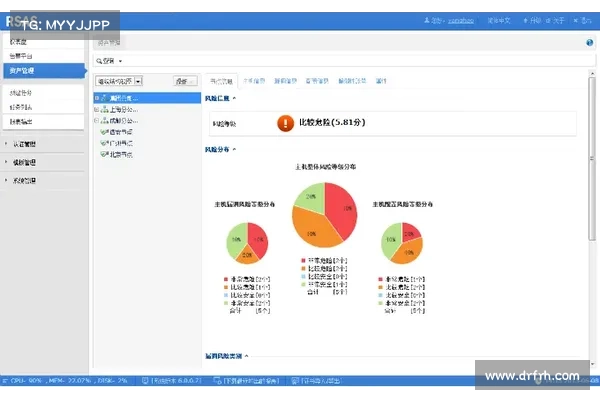Image resolution: width=600 pixels, height=400 pixels.
Task: Open the second tab next to the active tab
Action: tap(254, 80)
